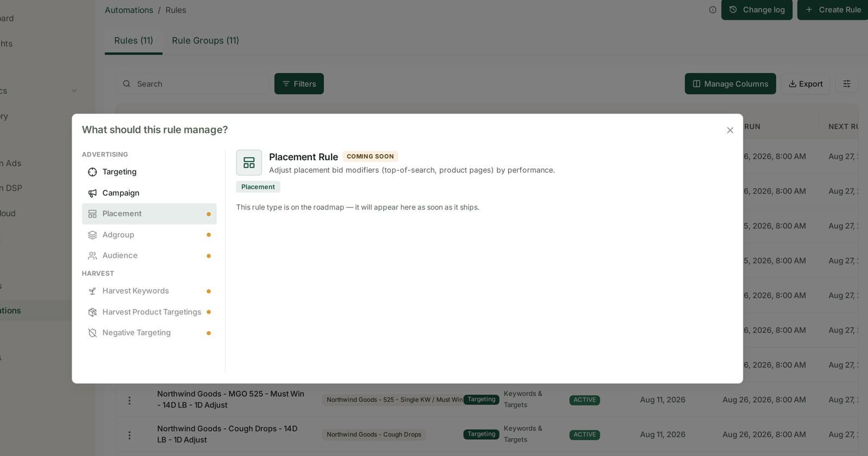Pick Adgroup rule type
The height and width of the screenshot is (456, 868).
(149, 235)
